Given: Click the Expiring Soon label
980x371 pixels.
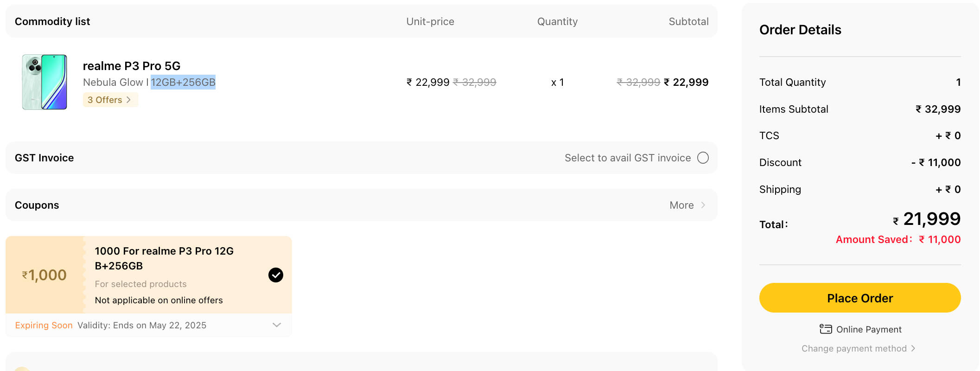Looking at the screenshot, I should coord(44,325).
